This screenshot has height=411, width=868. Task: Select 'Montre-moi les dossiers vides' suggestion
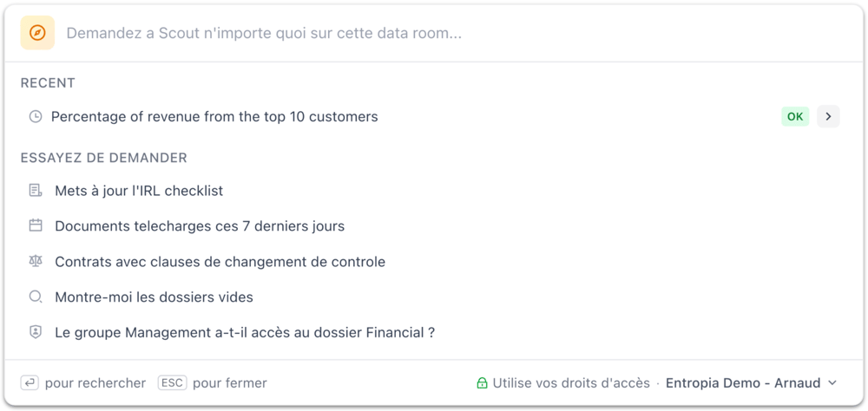pyautogui.click(x=154, y=297)
